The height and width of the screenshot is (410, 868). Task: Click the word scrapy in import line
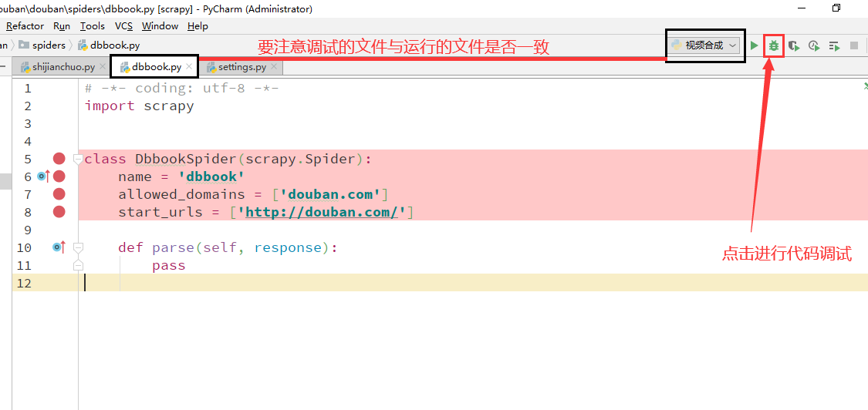coord(169,106)
